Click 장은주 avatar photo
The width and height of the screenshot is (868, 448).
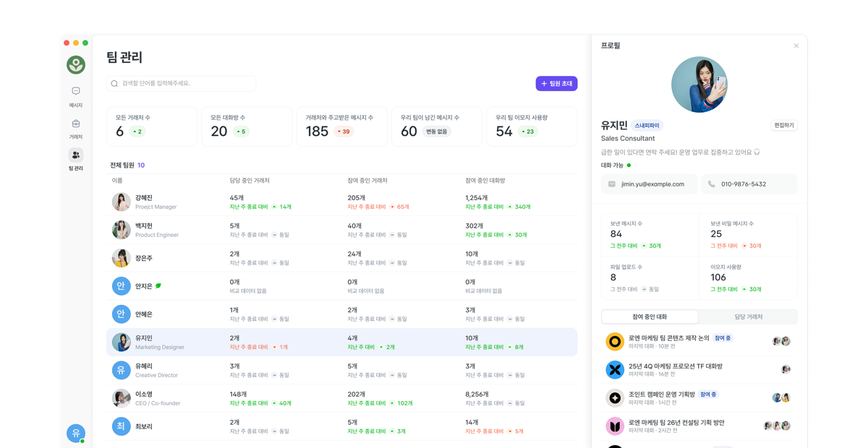click(122, 258)
